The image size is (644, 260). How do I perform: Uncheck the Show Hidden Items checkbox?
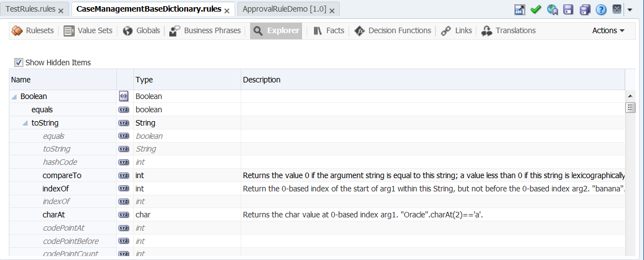coord(18,63)
